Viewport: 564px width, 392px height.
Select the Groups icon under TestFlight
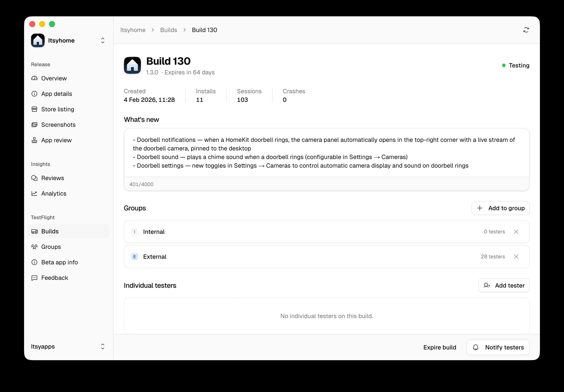(x=35, y=247)
